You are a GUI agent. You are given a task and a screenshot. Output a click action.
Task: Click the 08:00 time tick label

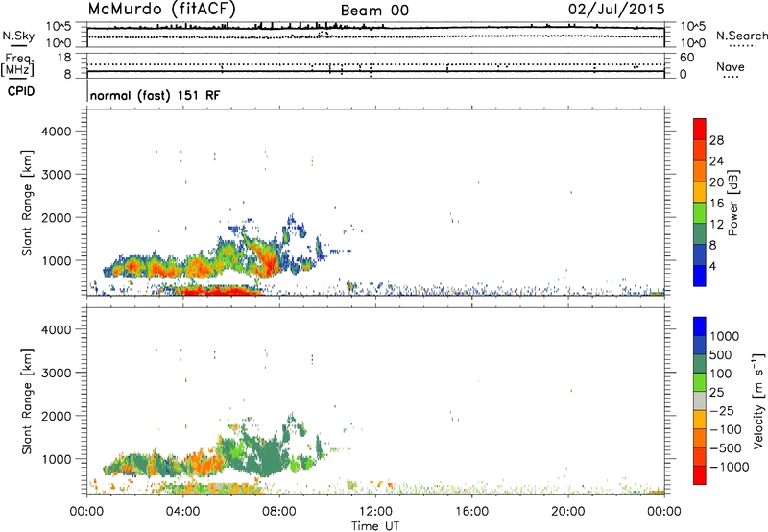pos(279,512)
